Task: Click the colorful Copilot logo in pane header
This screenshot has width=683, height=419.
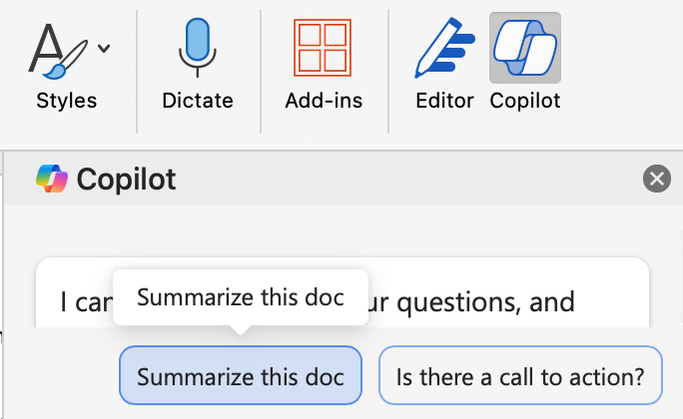Action: pyautogui.click(x=51, y=179)
